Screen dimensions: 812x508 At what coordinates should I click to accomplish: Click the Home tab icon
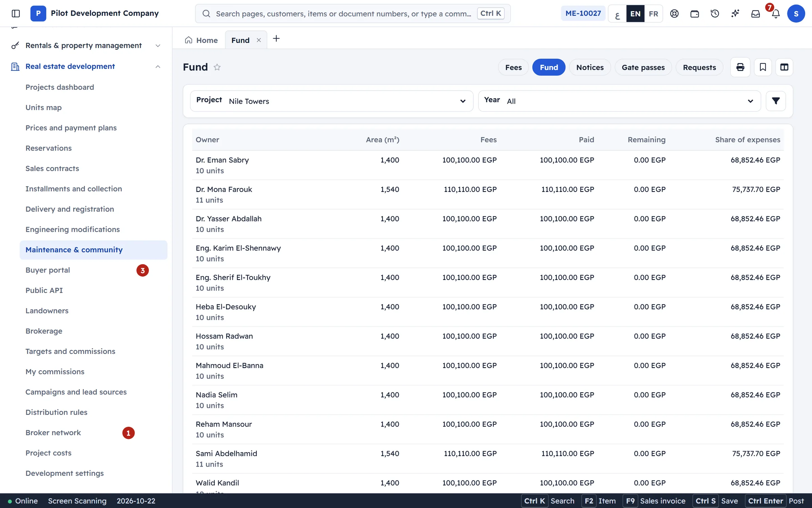click(188, 40)
